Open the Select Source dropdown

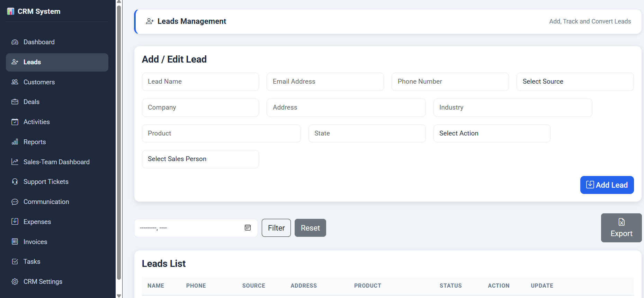(x=575, y=82)
